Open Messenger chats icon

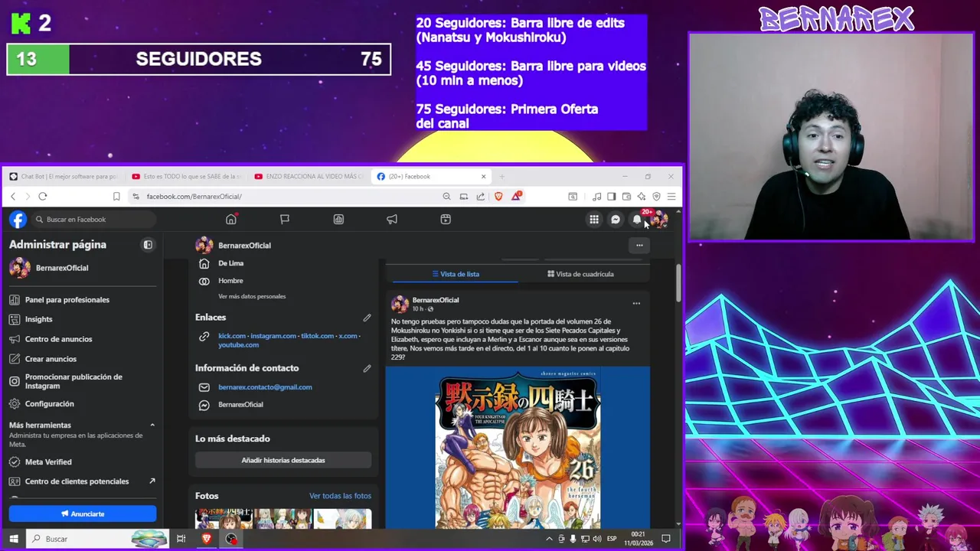[616, 220]
